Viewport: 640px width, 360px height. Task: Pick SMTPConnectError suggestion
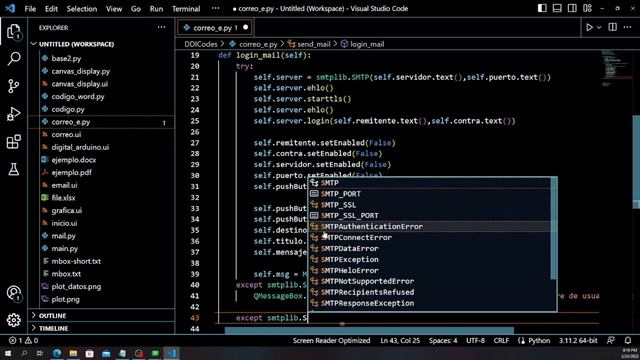(x=429, y=238)
